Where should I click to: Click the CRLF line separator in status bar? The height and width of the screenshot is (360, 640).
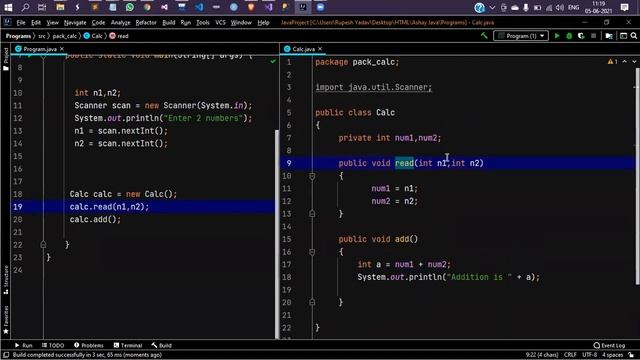[x=570, y=355]
